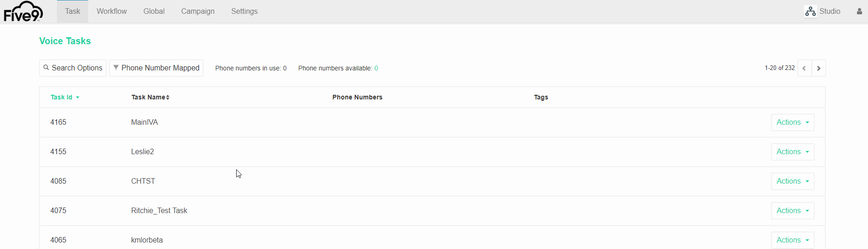Click the phone numbers available count
Screen dimensions: 868x249
tap(376, 68)
